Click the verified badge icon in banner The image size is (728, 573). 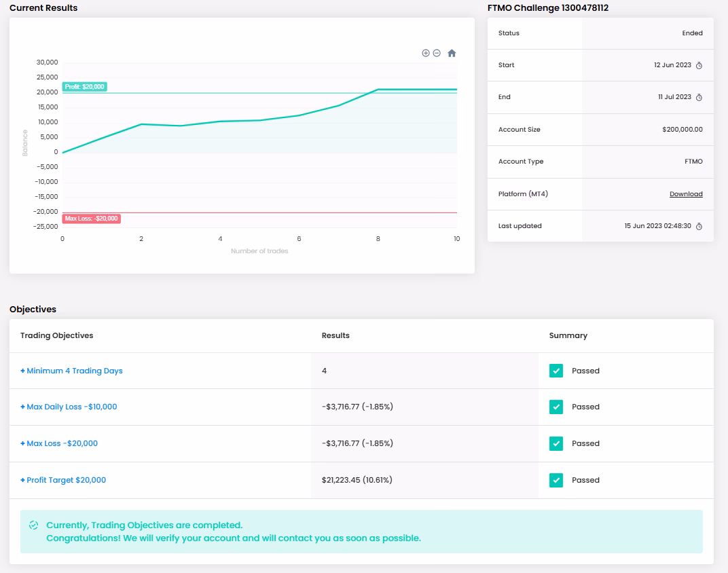(x=34, y=525)
